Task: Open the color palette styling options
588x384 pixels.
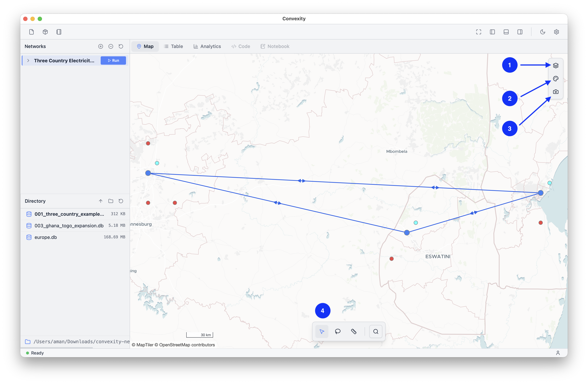Action: coord(556,79)
